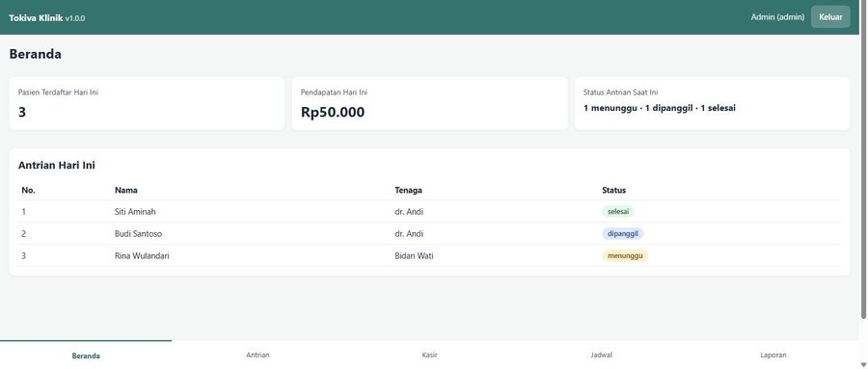Click the Bidan Wati cell
868x369 pixels.
coord(414,255)
